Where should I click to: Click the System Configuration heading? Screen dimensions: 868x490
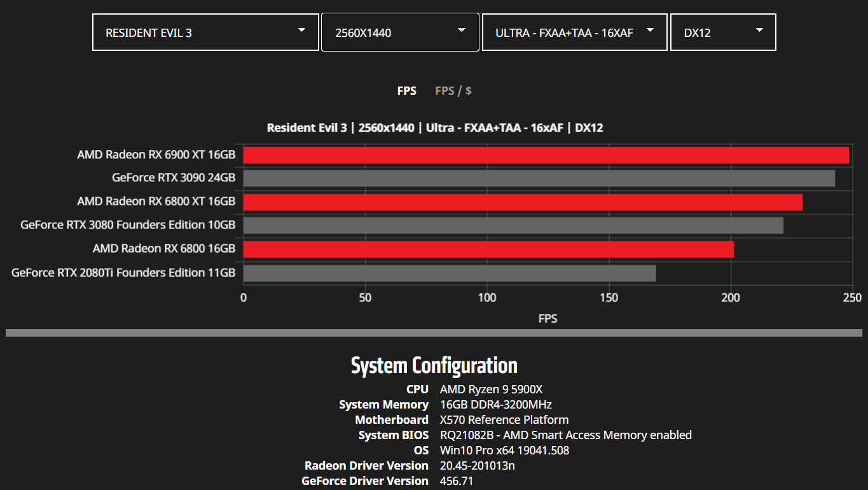click(434, 365)
